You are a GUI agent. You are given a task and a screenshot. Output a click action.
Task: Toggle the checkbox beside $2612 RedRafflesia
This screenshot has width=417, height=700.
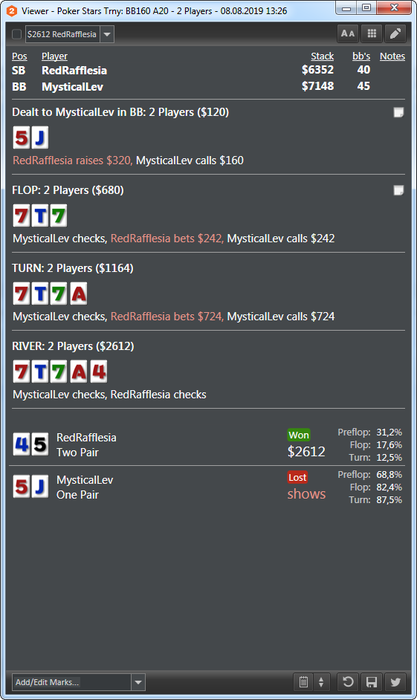[17, 34]
